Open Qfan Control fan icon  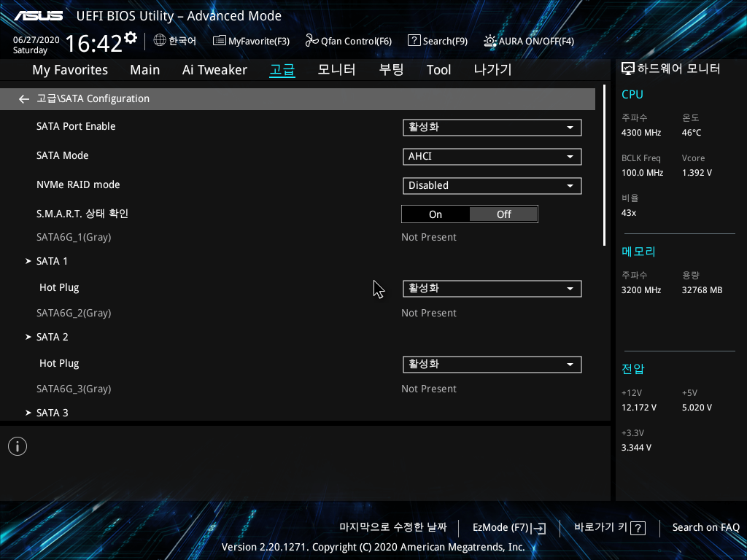tap(312, 41)
